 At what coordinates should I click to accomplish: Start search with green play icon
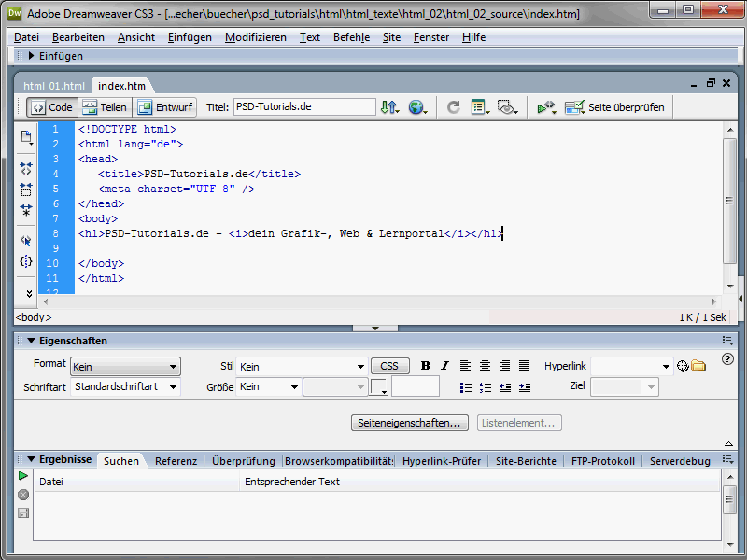tap(22, 476)
